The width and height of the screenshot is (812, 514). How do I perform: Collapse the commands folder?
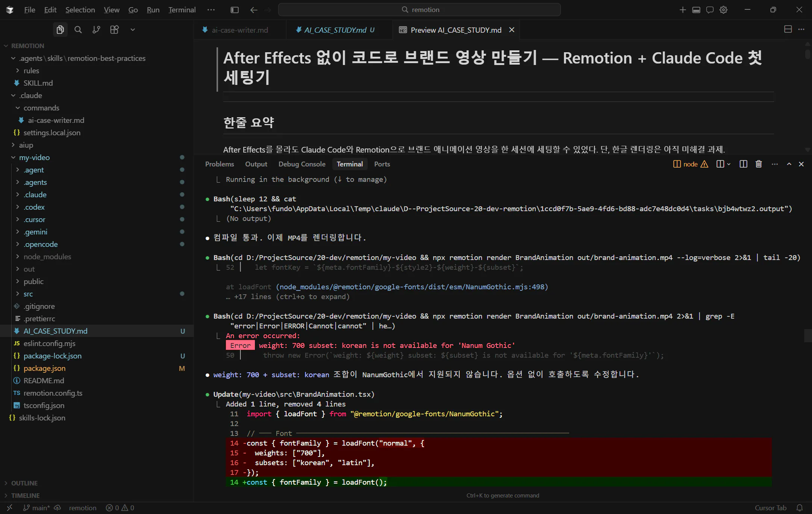click(41, 108)
